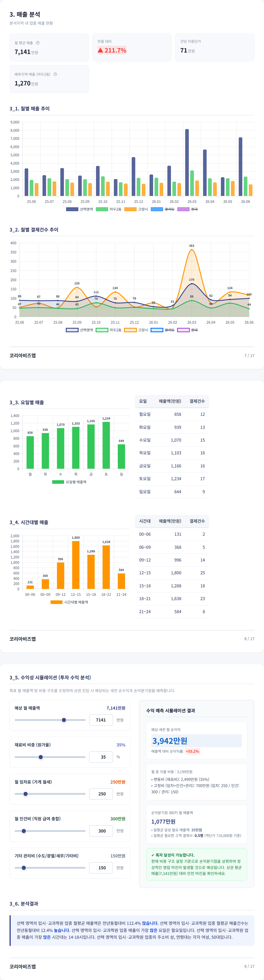Click the 일 bar labeled 644
This screenshot has width=264, height=980.
[x=122, y=456]
